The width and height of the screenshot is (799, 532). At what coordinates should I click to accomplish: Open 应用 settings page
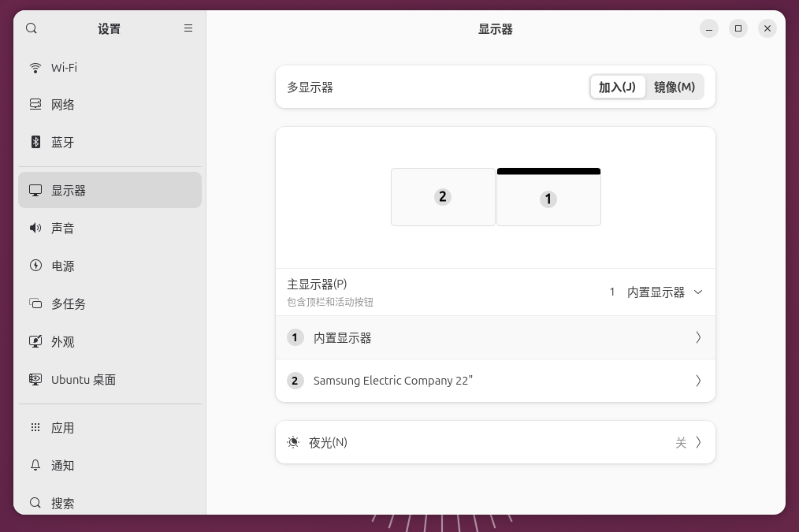point(110,427)
